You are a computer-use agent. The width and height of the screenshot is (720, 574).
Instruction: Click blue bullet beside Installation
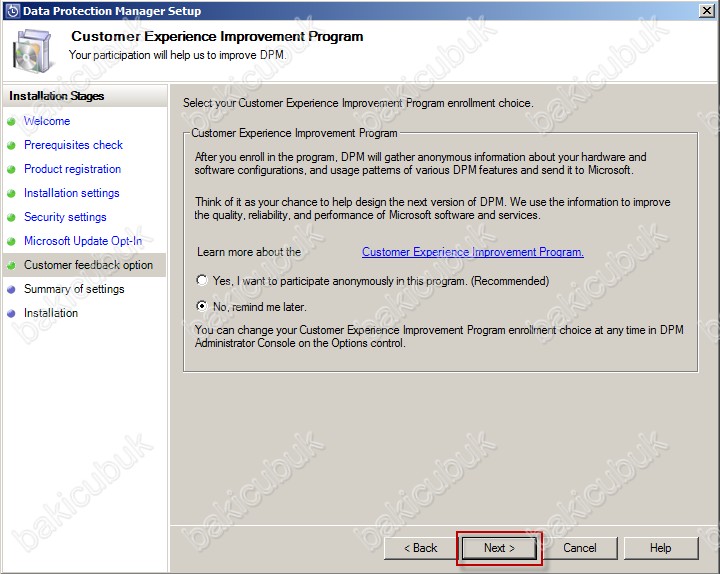[x=11, y=314]
